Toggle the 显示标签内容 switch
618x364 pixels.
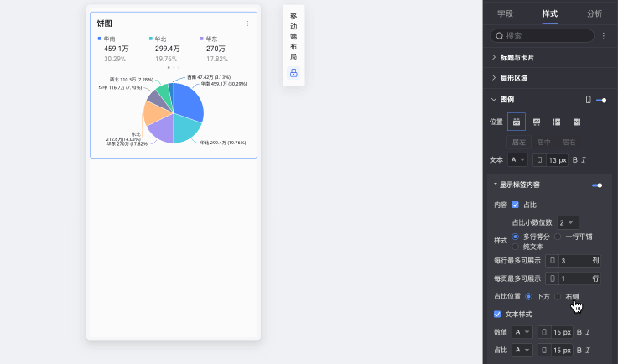point(597,185)
